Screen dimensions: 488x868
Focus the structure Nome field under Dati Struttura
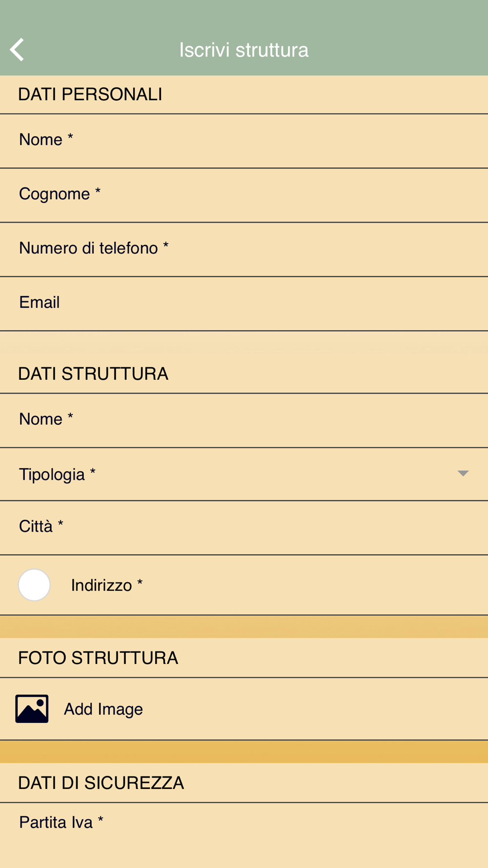coord(244,420)
